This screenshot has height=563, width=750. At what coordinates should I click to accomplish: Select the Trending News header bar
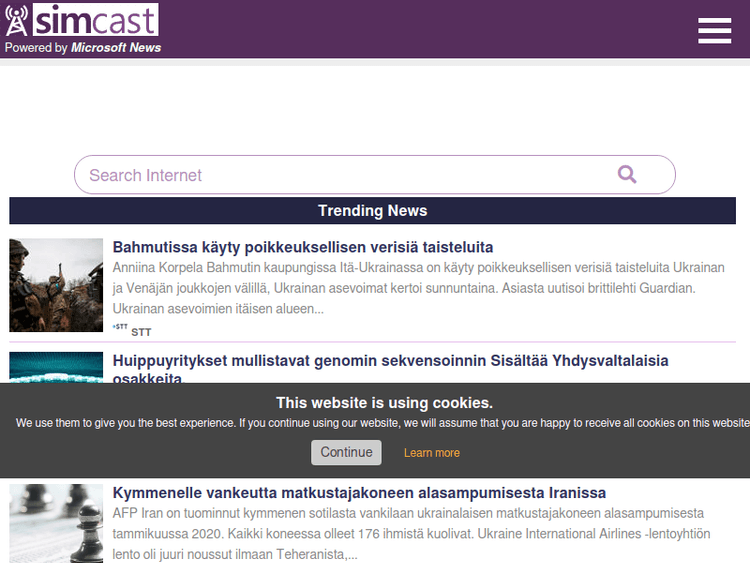[372, 211]
